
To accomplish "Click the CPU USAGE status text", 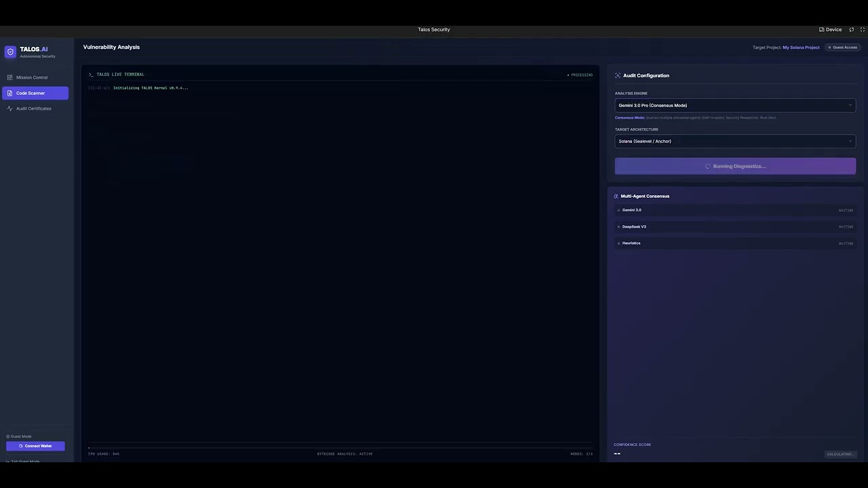I will [104, 454].
